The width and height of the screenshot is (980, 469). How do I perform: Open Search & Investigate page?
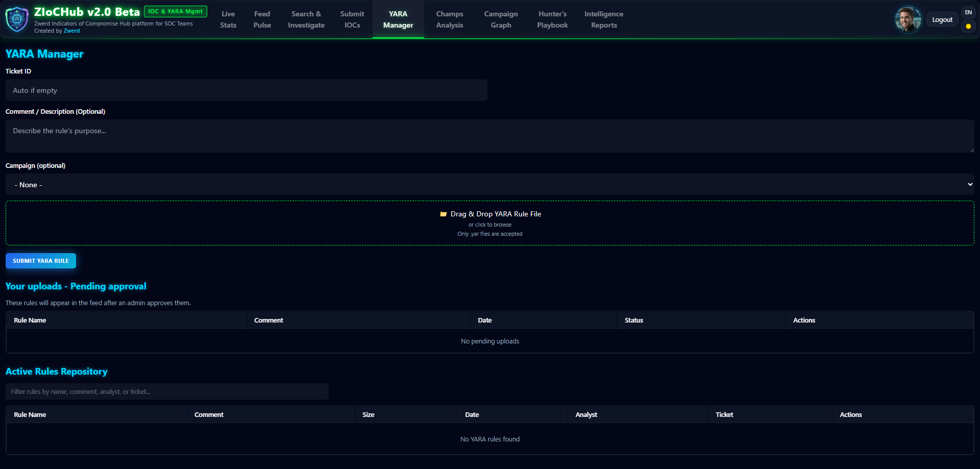[306, 19]
